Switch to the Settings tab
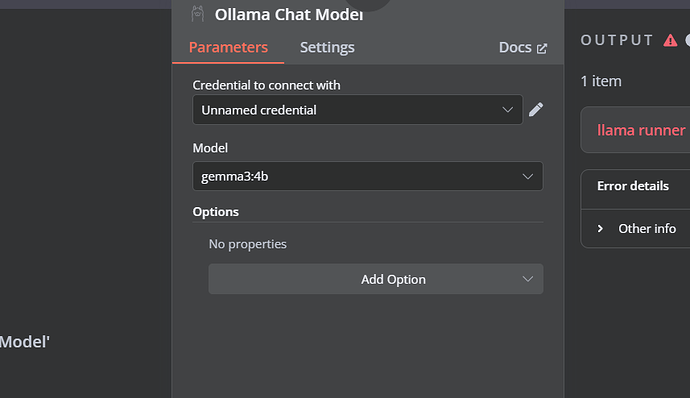 tap(327, 47)
